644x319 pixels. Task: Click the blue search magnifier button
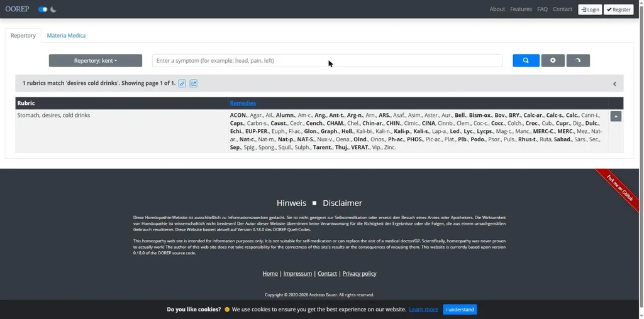click(526, 60)
